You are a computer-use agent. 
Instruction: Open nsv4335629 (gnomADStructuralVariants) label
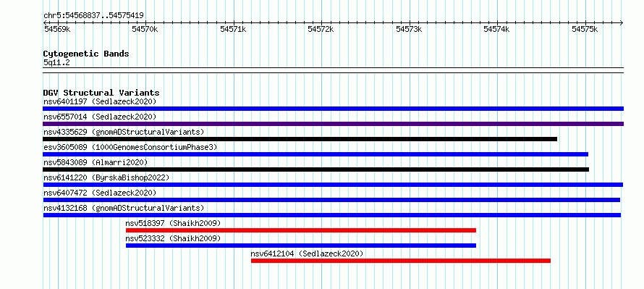(x=124, y=132)
